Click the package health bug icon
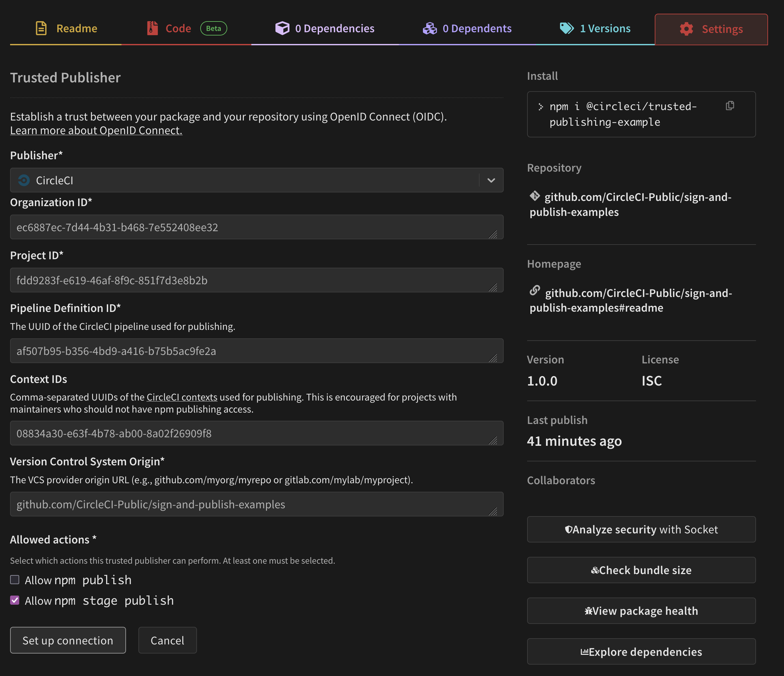784x676 pixels. pyautogui.click(x=588, y=611)
